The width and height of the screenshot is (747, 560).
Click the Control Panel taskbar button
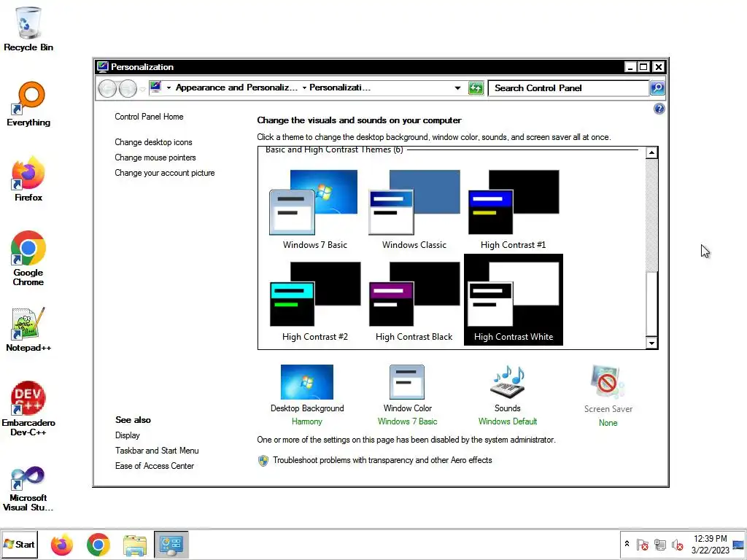[171, 545]
